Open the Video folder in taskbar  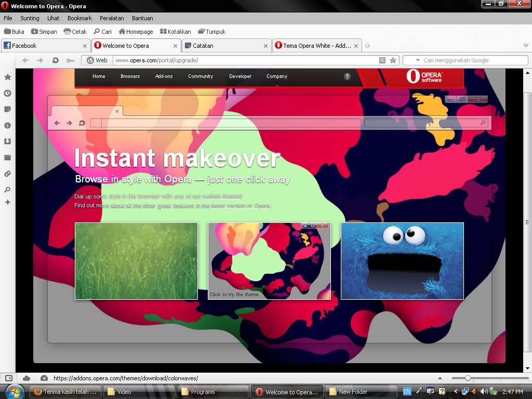point(139,392)
